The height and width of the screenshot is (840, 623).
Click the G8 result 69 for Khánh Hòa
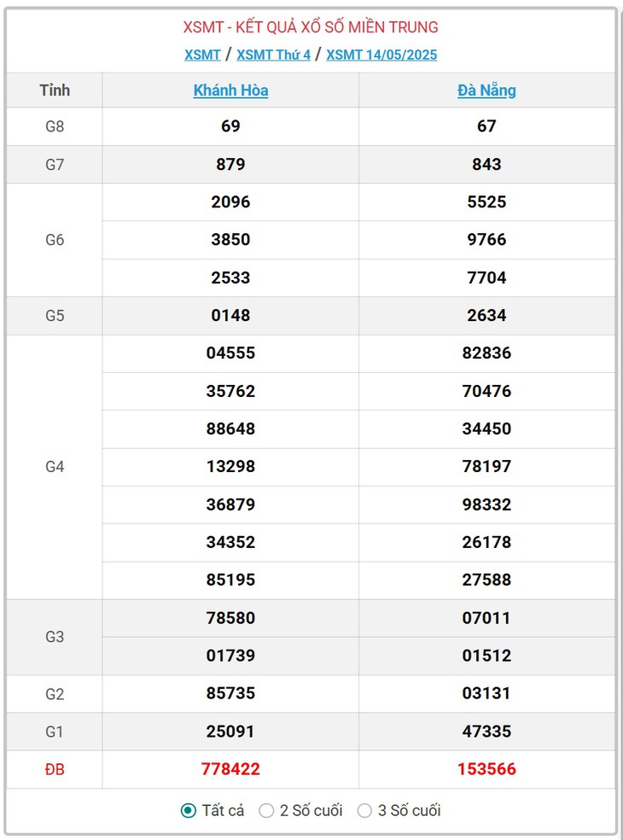point(231,125)
